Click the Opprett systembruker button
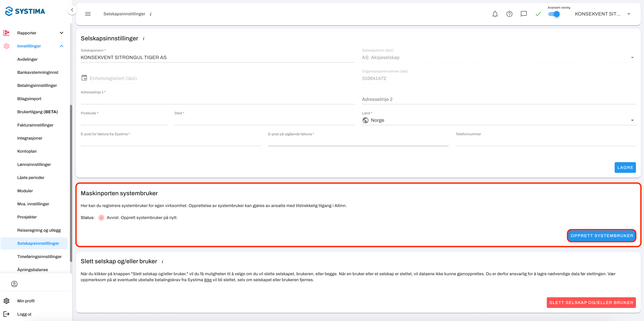The image size is (644, 321). tap(602, 236)
